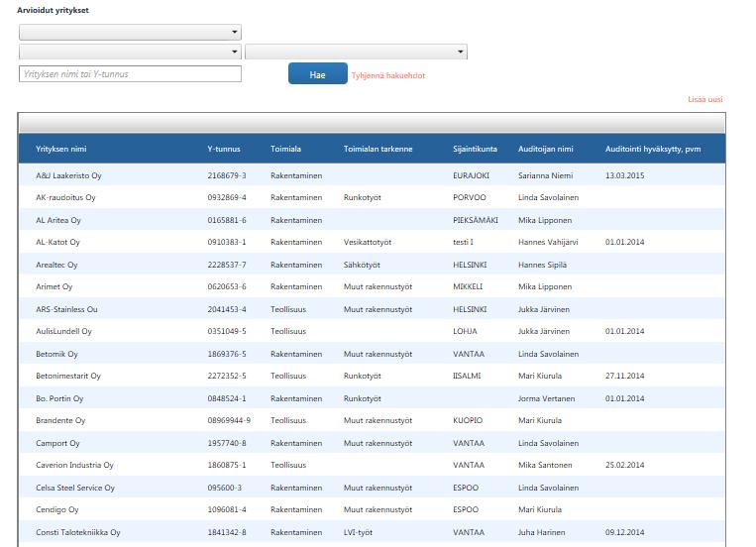Click Y-tunnus value '0910383-1'
Viewport: 756px width, 547px height.
(227, 242)
